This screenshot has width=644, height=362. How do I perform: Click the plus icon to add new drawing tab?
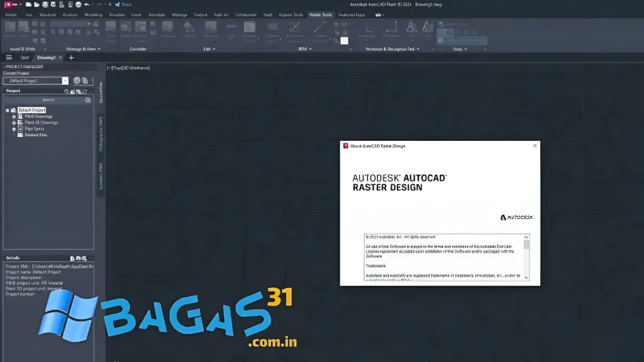pos(72,58)
